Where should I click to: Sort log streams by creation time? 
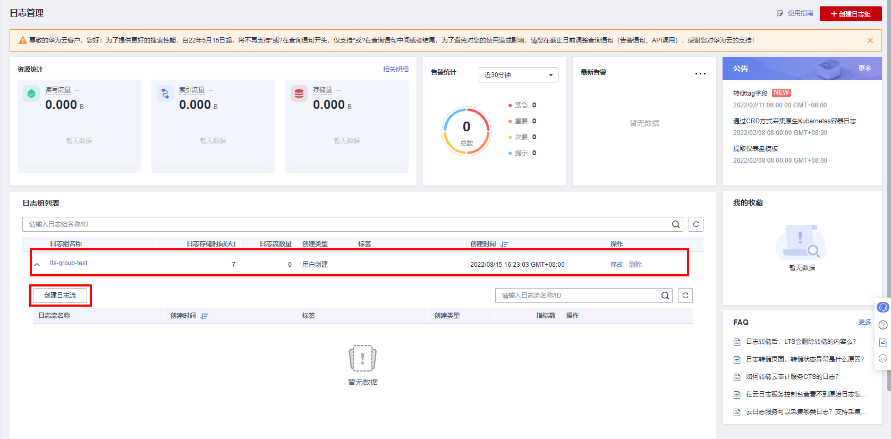(x=204, y=316)
